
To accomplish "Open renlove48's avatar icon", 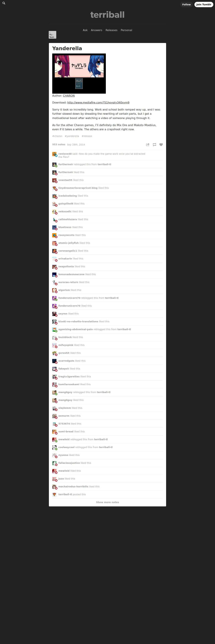I will point(54,154).
